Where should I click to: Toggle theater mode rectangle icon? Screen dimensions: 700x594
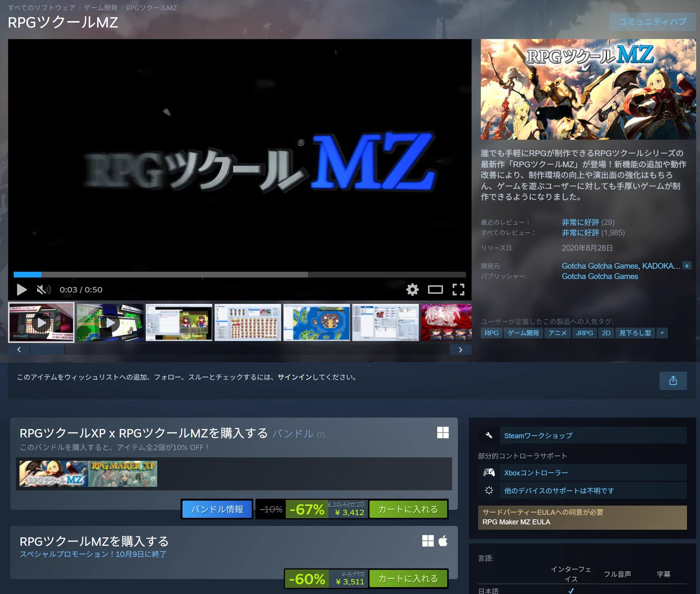tap(435, 290)
